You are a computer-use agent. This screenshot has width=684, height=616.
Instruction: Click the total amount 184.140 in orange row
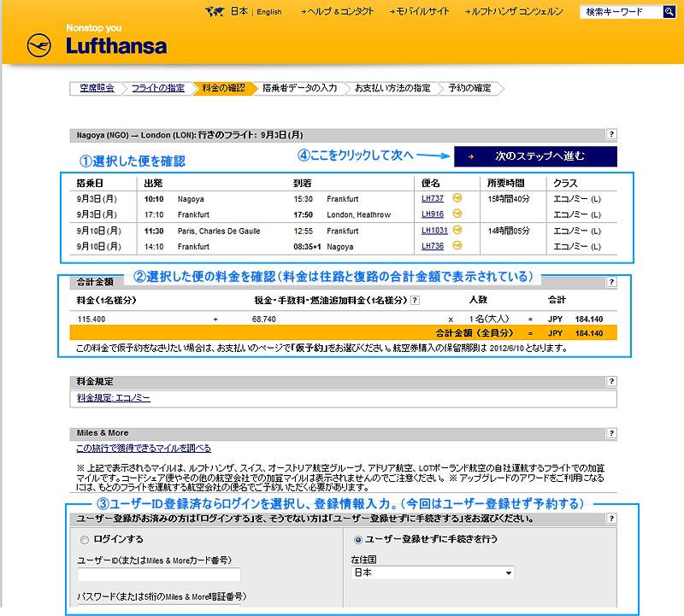(x=589, y=333)
